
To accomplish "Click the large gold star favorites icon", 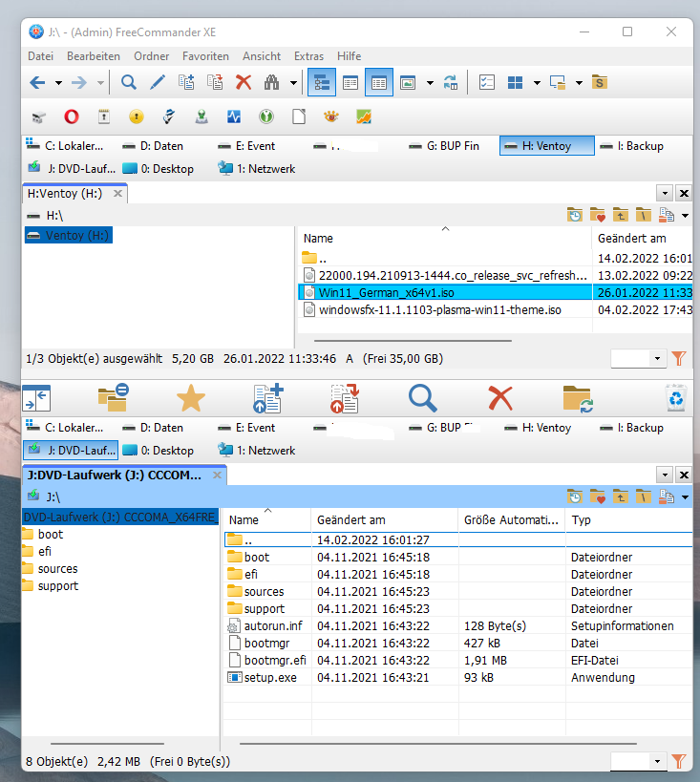I will coord(191,398).
